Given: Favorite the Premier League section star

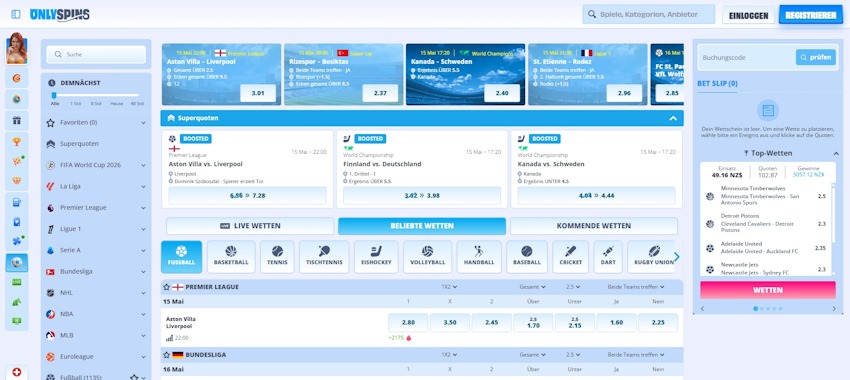Looking at the screenshot, I should coord(166,287).
